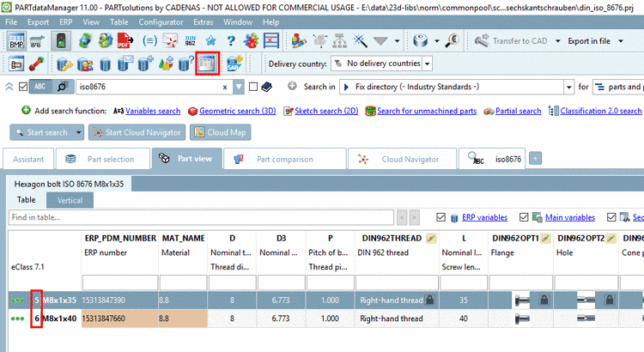
Task: Click the PDF export icon
Action: tap(125, 40)
